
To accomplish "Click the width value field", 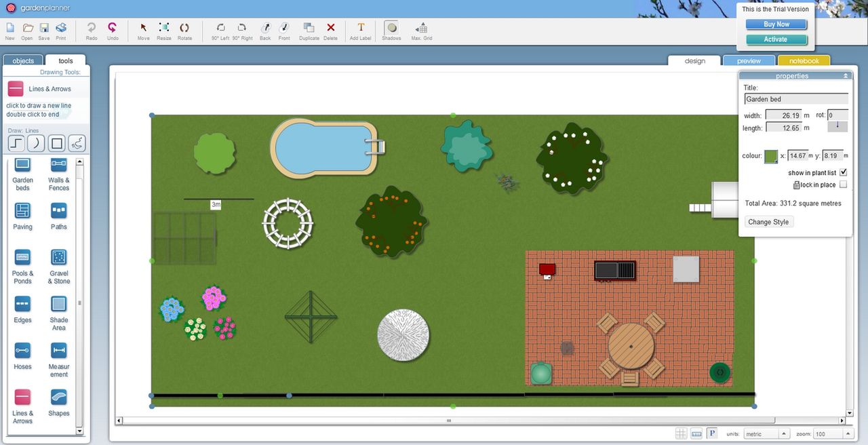I will pyautogui.click(x=783, y=115).
